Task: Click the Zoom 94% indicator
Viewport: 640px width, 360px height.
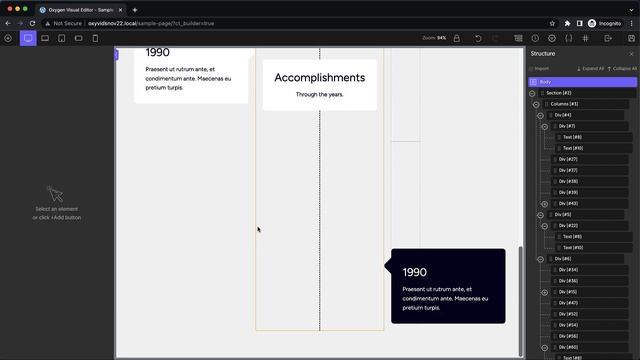Action: 434,38
